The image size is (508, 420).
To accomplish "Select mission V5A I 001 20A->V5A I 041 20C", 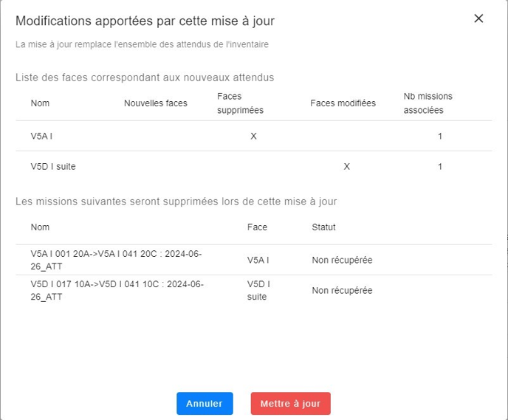I will click(116, 260).
